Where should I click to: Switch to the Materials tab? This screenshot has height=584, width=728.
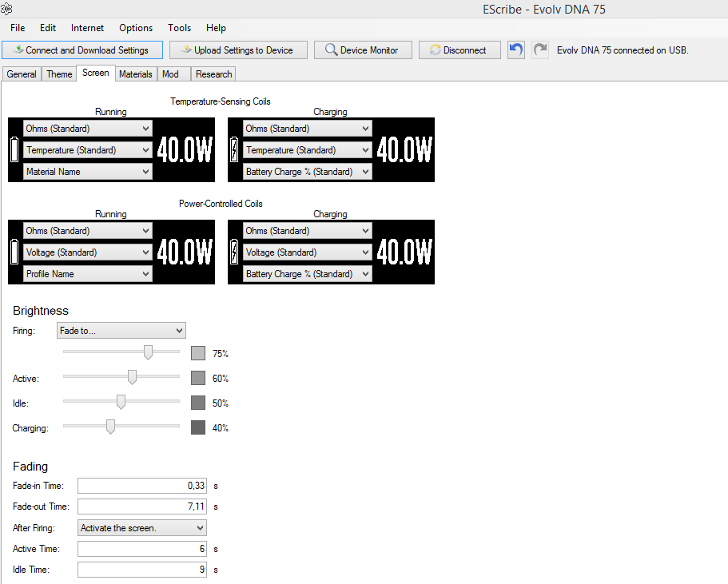pos(136,74)
